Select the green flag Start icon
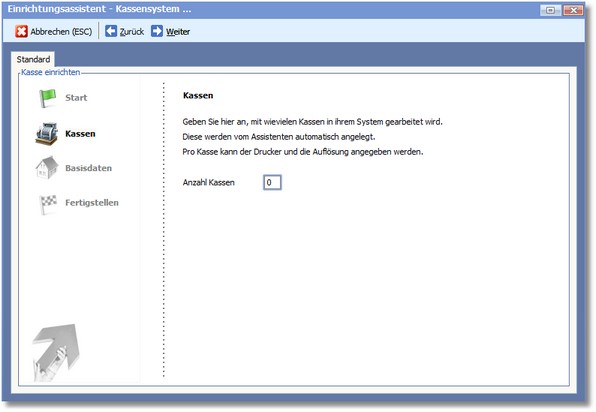596x412 pixels. point(48,98)
